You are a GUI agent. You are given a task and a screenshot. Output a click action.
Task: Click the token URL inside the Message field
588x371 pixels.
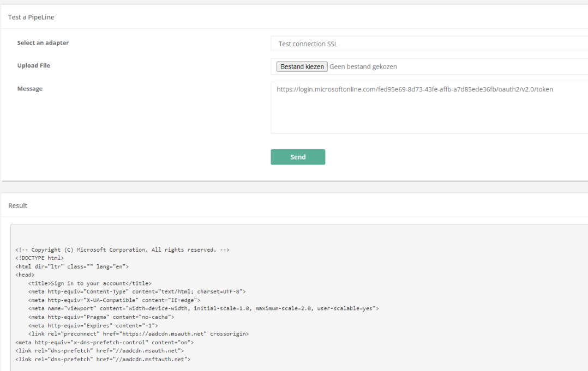415,89
